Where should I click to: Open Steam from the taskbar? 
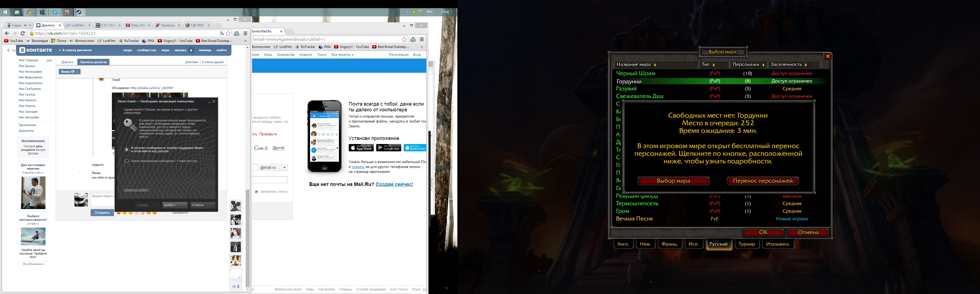[x=79, y=12]
